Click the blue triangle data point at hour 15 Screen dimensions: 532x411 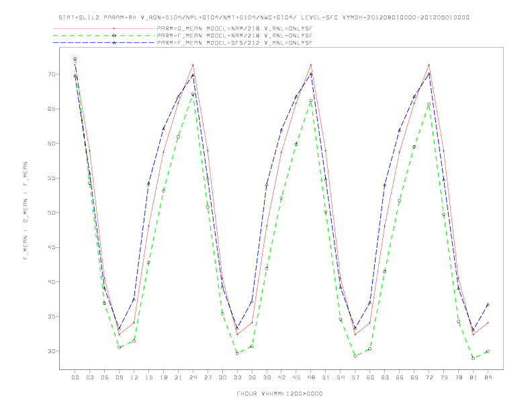[148, 183]
